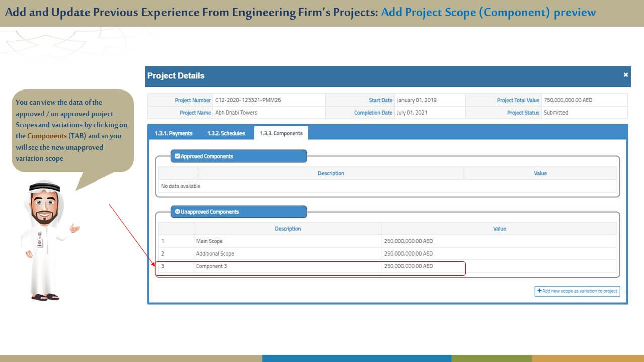The image size is (644, 362).
Task: Click the Completion Date value July 01, 2021
Action: [x=412, y=113]
